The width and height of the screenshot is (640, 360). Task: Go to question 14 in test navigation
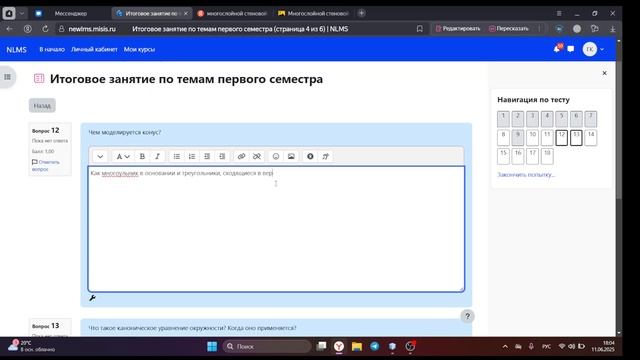[591, 138]
